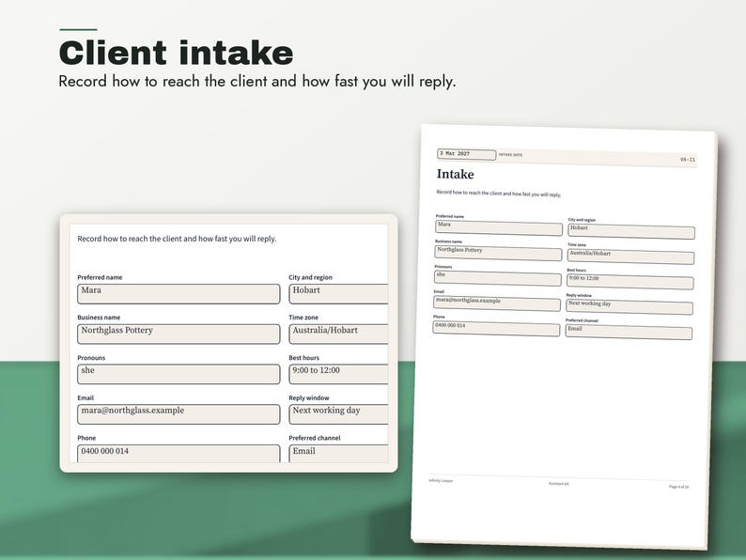The width and height of the screenshot is (746, 560).
Task: Click the Time zone field on the document page
Action: (630, 257)
